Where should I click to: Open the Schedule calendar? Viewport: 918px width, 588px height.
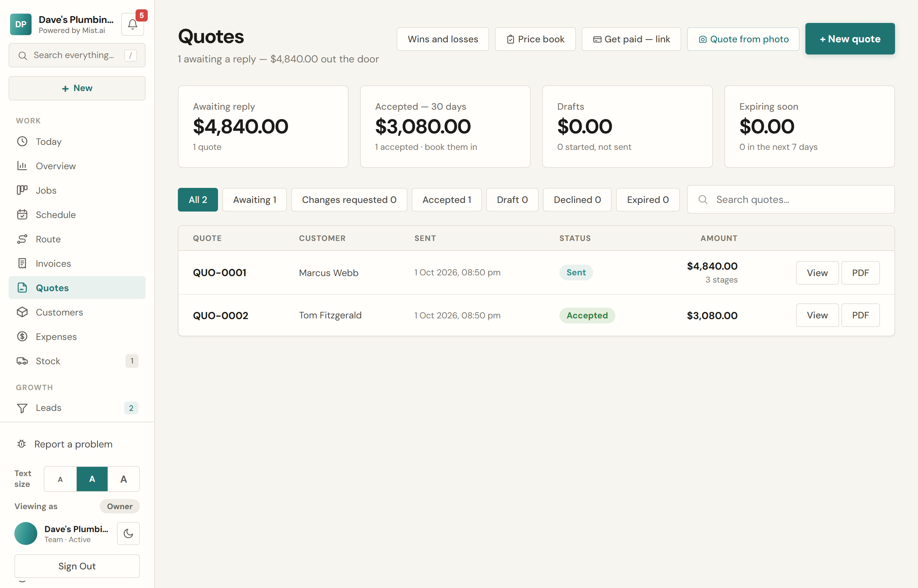(x=77, y=214)
